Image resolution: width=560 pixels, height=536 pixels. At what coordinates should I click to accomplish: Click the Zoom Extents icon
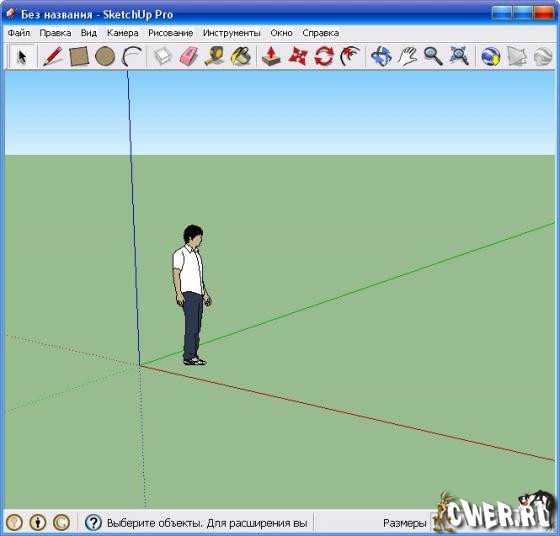459,56
